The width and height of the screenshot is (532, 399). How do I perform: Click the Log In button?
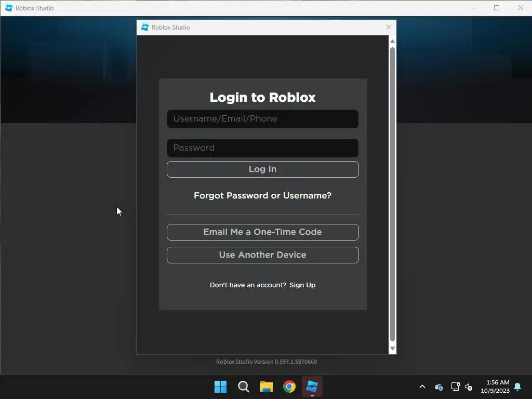(262, 169)
